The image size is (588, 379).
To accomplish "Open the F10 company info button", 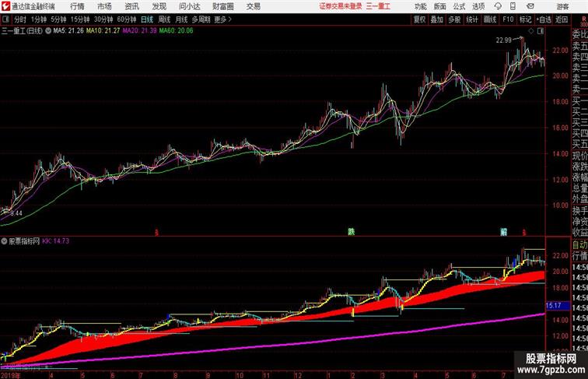I will coord(508,19).
